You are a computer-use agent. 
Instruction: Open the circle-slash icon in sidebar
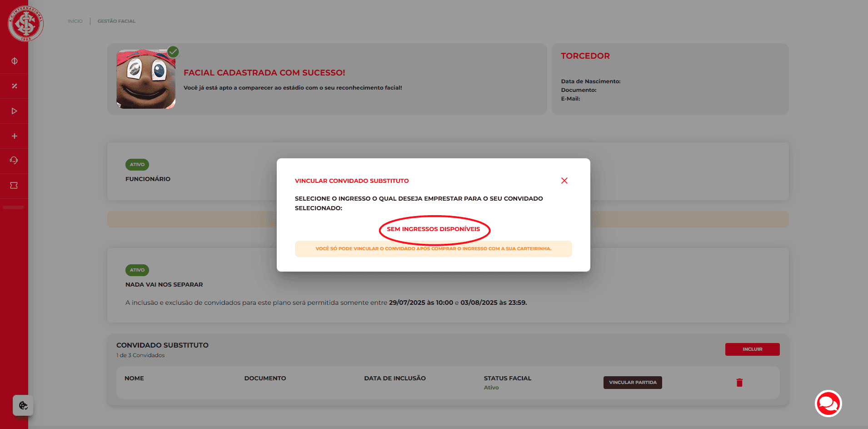[14, 61]
